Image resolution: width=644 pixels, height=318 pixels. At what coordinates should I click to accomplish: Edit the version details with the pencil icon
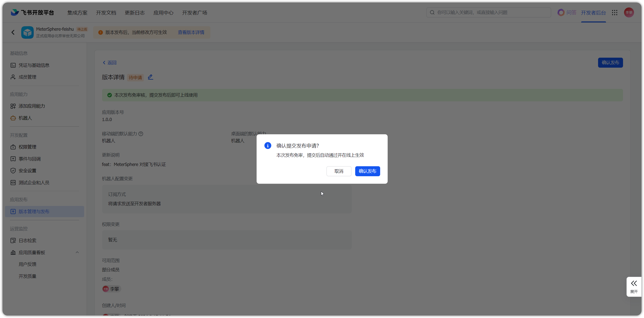point(150,77)
